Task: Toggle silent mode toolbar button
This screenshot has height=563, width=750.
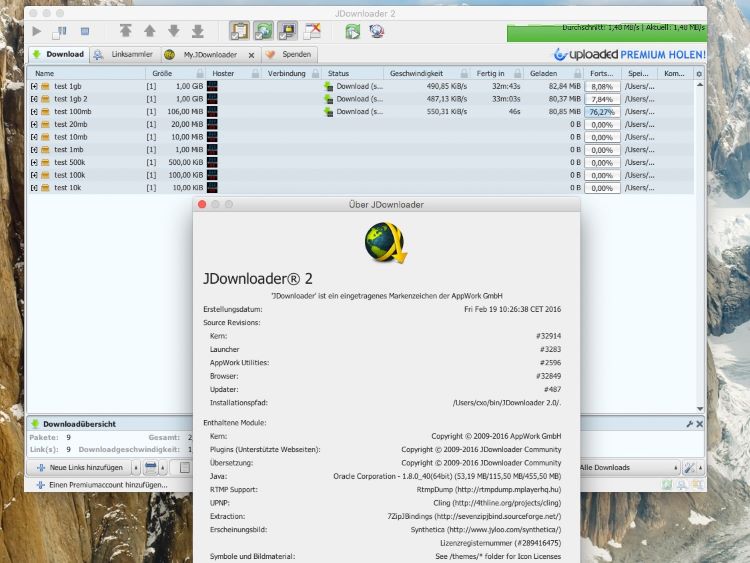Action: tap(312, 31)
